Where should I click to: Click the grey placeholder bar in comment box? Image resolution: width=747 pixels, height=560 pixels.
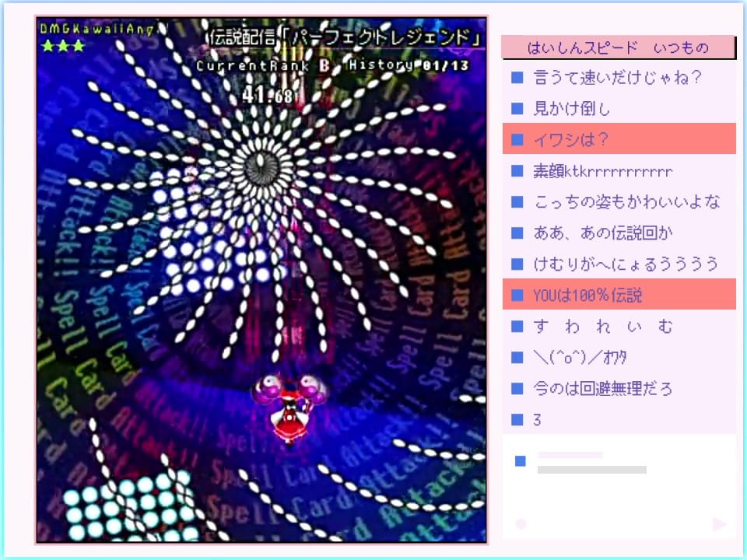coord(591,470)
